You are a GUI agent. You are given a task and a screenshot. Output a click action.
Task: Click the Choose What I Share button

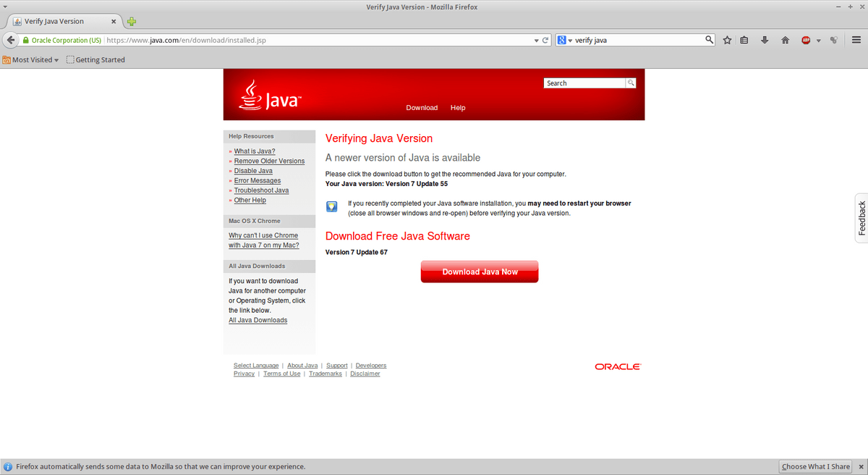(816, 466)
